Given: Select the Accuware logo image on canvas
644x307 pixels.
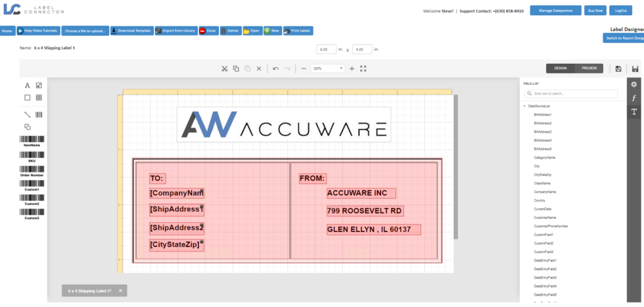Looking at the screenshot, I should click(284, 124).
